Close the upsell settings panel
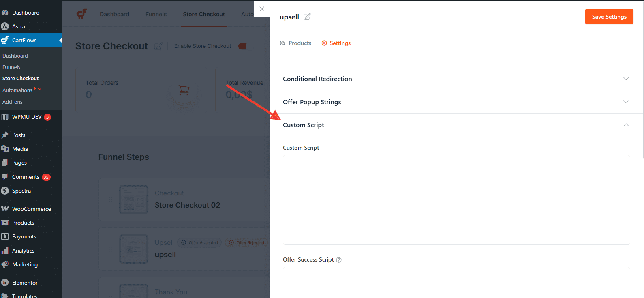Screen dimensions: 644x298 pyautogui.click(x=262, y=9)
